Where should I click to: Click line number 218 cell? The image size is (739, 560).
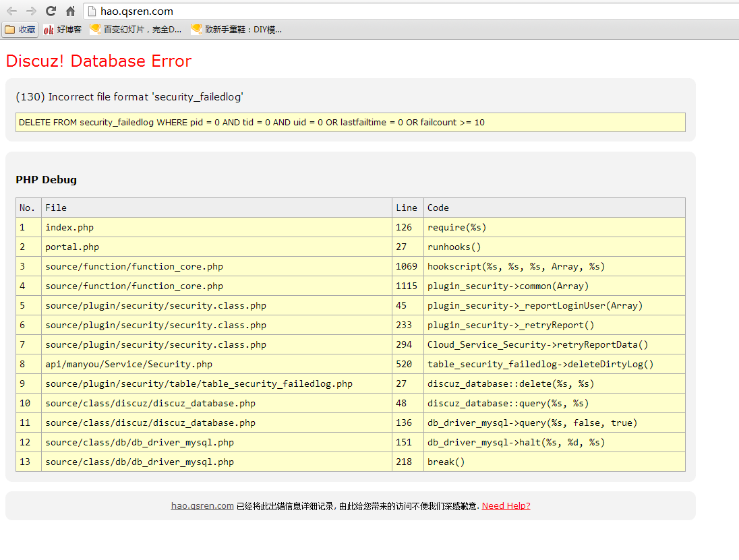(x=408, y=462)
